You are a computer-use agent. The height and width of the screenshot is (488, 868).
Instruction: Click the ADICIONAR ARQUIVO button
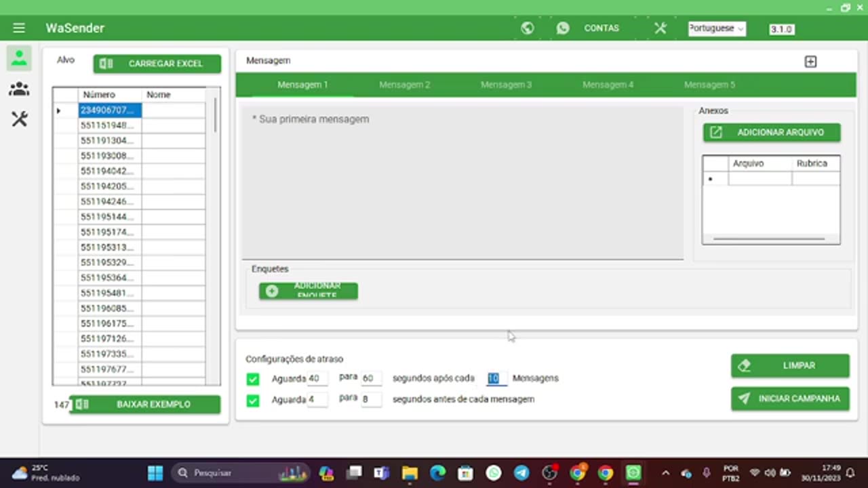[x=772, y=132]
